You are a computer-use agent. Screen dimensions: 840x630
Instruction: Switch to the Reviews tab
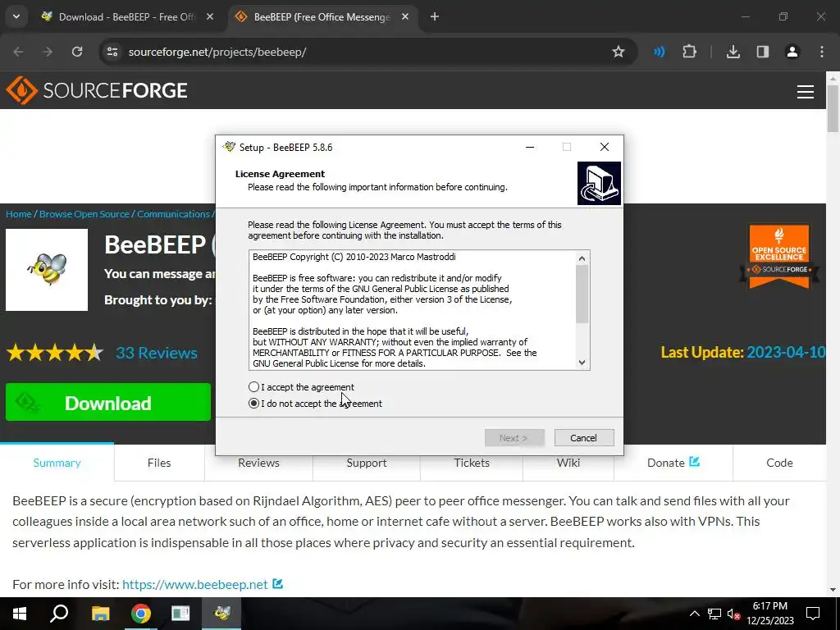coord(258,463)
